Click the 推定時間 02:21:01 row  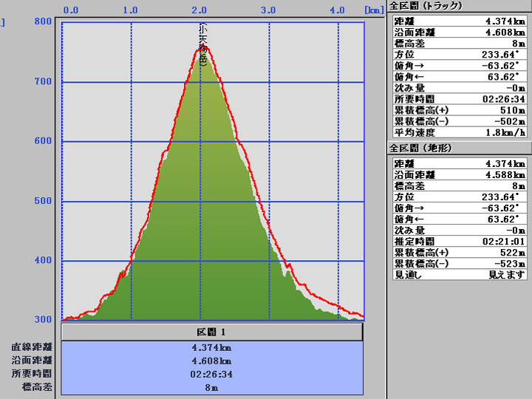tap(457, 241)
